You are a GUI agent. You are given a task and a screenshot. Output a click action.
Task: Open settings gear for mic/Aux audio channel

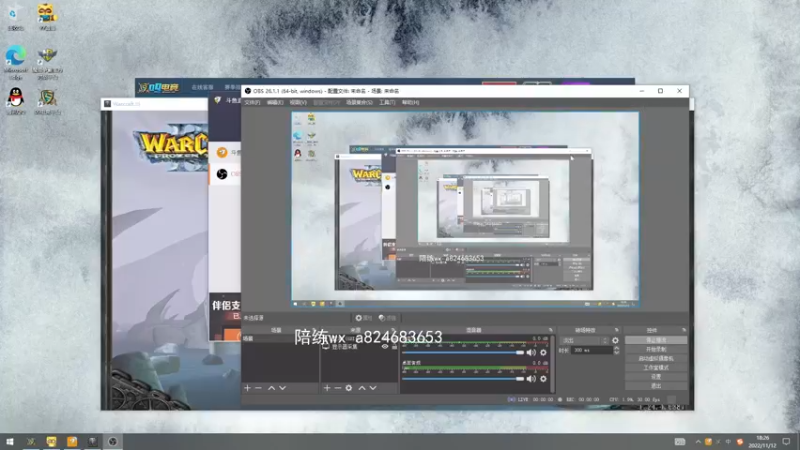tap(543, 353)
